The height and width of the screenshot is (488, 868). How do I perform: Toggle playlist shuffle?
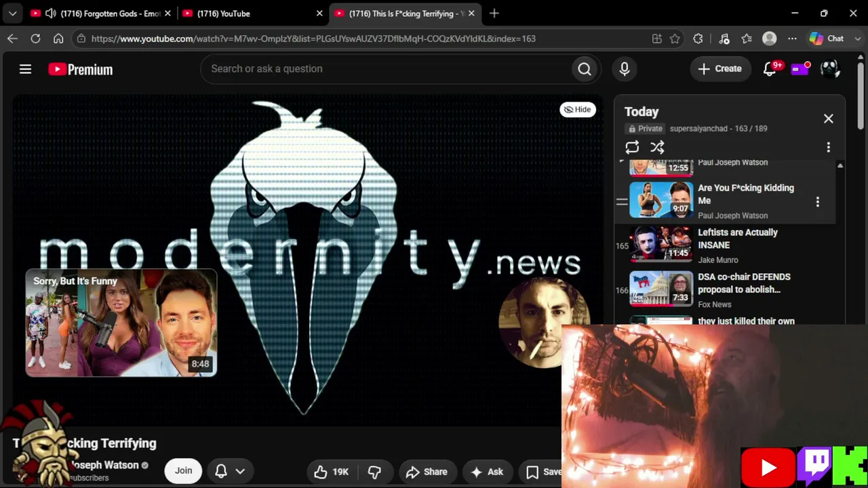(657, 147)
